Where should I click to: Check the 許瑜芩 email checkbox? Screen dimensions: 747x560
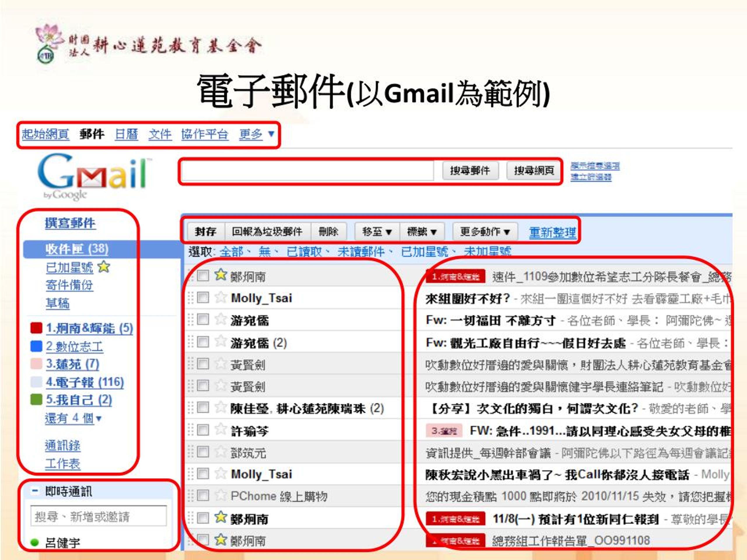(203, 430)
